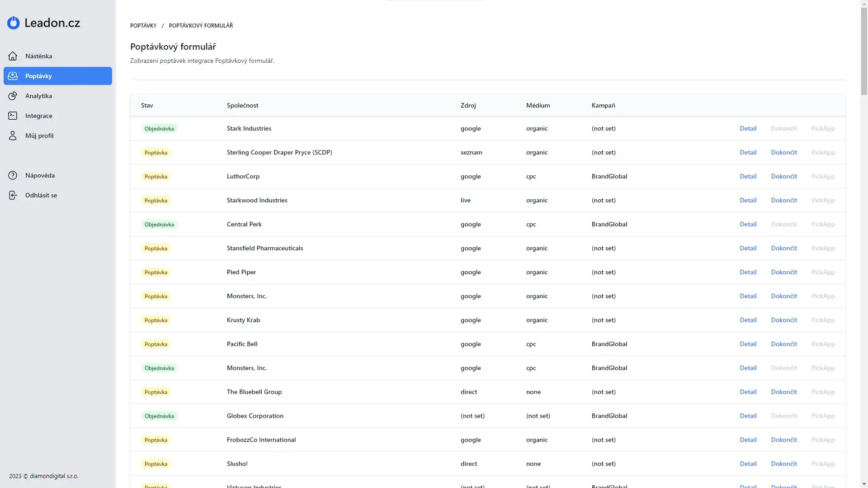Open Detail for Stark Industries
Image resolution: width=868 pixels, height=488 pixels.
coord(748,128)
